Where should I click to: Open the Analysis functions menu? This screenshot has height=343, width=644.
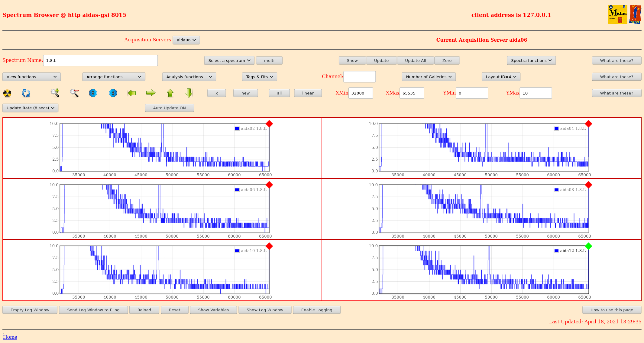tap(189, 77)
